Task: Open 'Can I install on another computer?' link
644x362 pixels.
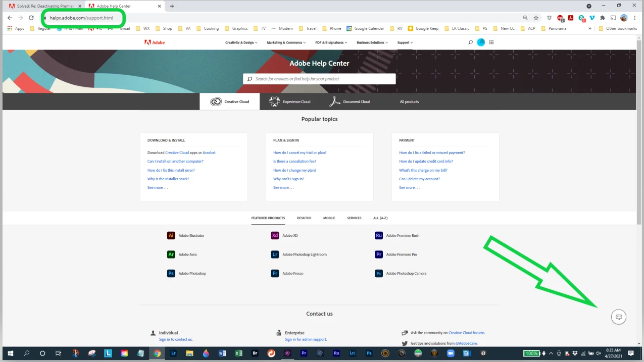Action: 175,162
